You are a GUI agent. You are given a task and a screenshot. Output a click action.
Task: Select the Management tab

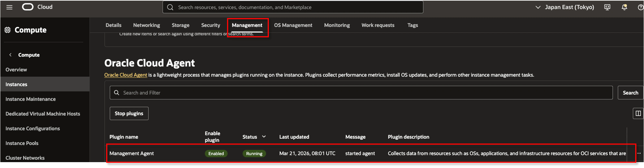point(247,25)
